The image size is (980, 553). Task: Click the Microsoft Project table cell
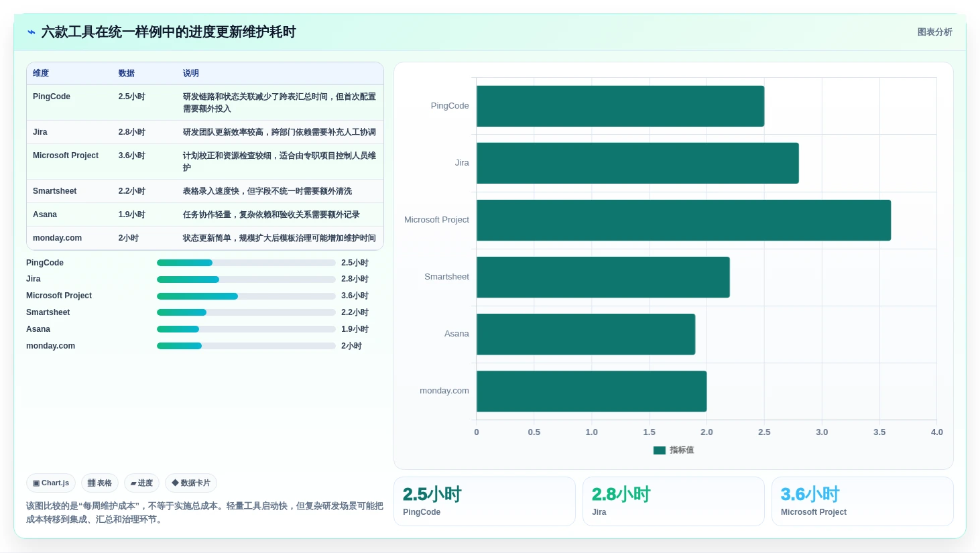click(66, 156)
